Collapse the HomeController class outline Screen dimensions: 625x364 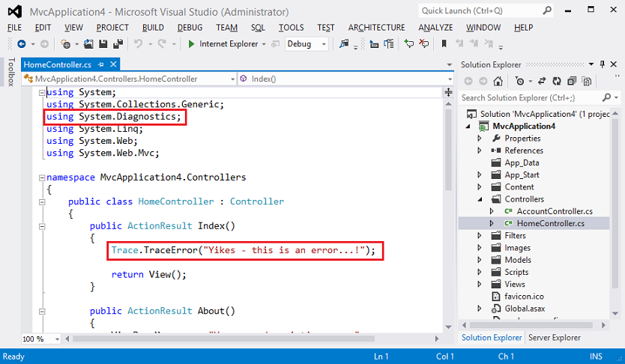coord(42,202)
